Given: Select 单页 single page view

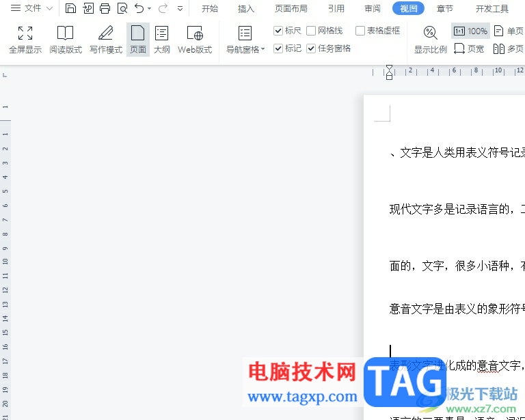Looking at the screenshot, I should click(509, 31).
